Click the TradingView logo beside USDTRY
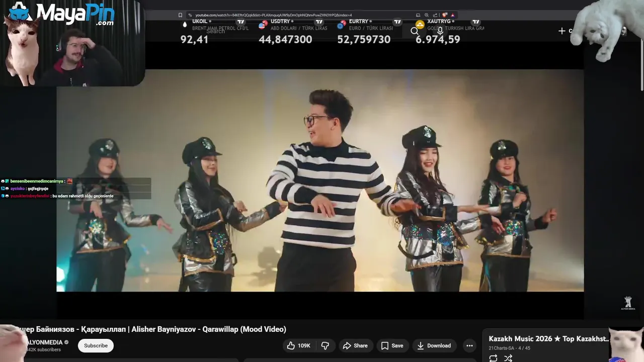Viewport: 644px width, 362px height. [319, 22]
